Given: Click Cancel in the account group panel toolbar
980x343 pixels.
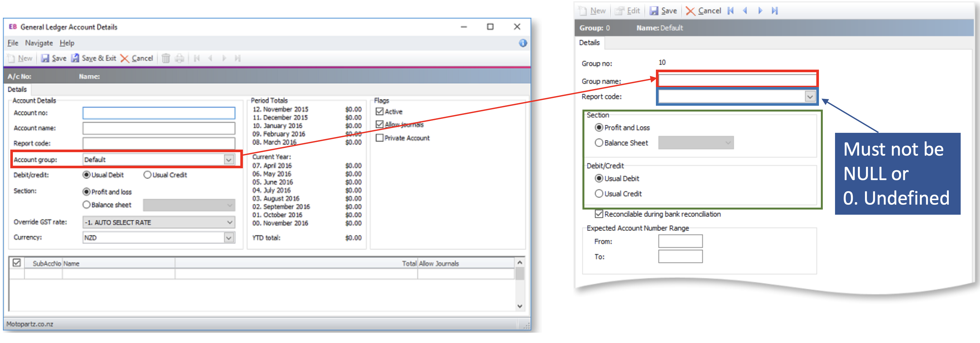Looking at the screenshot, I should 703,11.
